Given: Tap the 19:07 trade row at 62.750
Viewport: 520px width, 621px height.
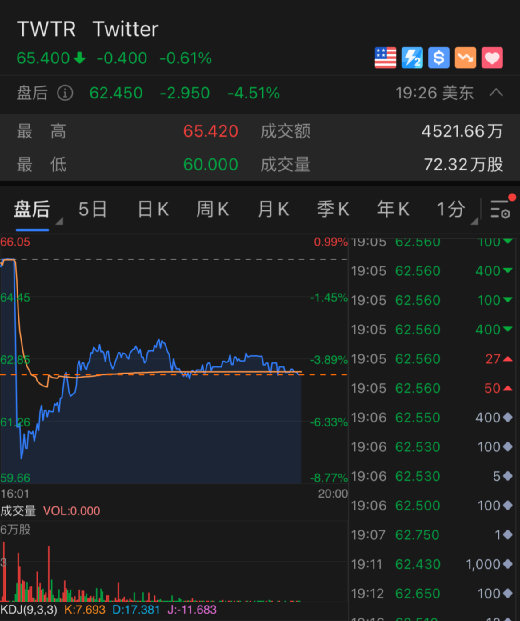Looking at the screenshot, I should tap(432, 535).
